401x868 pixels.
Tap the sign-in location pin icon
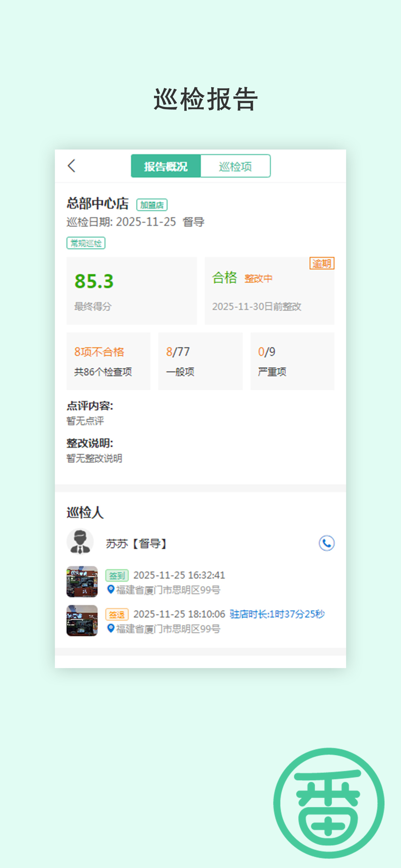110,589
